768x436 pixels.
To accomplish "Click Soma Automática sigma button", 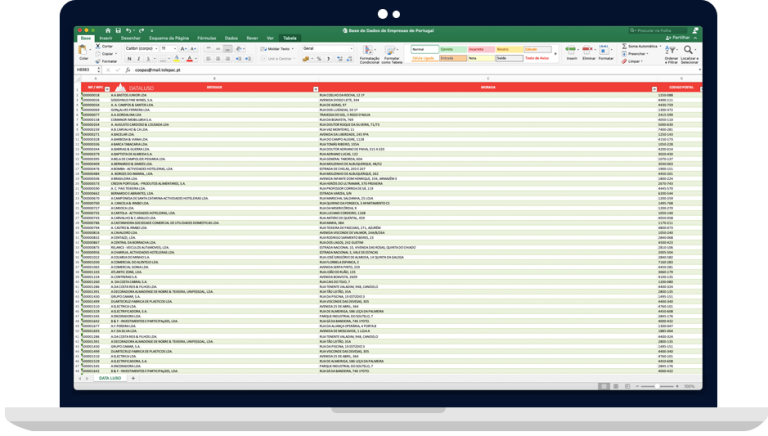I will (640, 46).
